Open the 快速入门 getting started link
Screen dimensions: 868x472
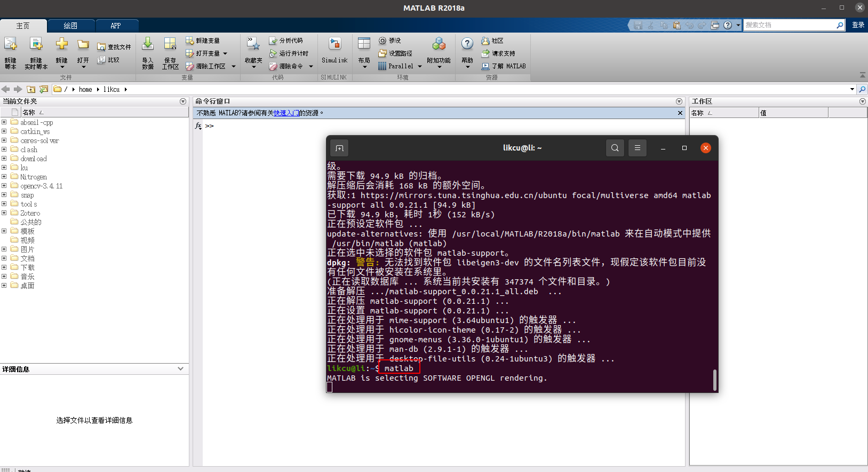click(x=286, y=113)
